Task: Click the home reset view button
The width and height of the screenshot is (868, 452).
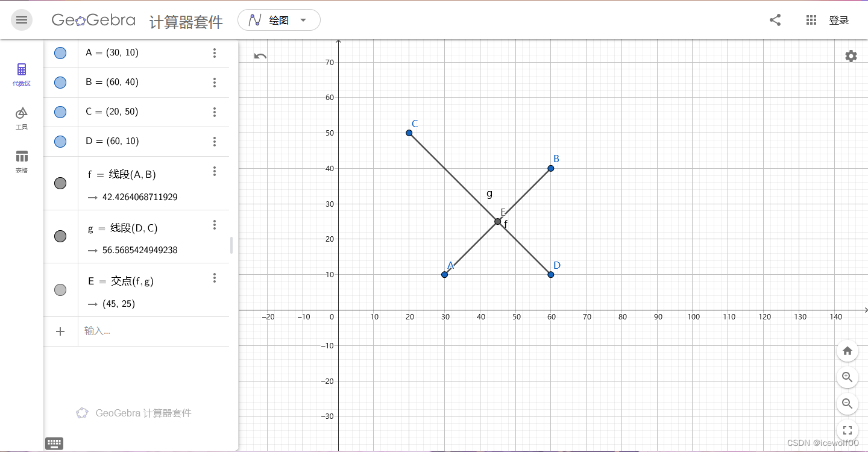Action: pyautogui.click(x=848, y=351)
